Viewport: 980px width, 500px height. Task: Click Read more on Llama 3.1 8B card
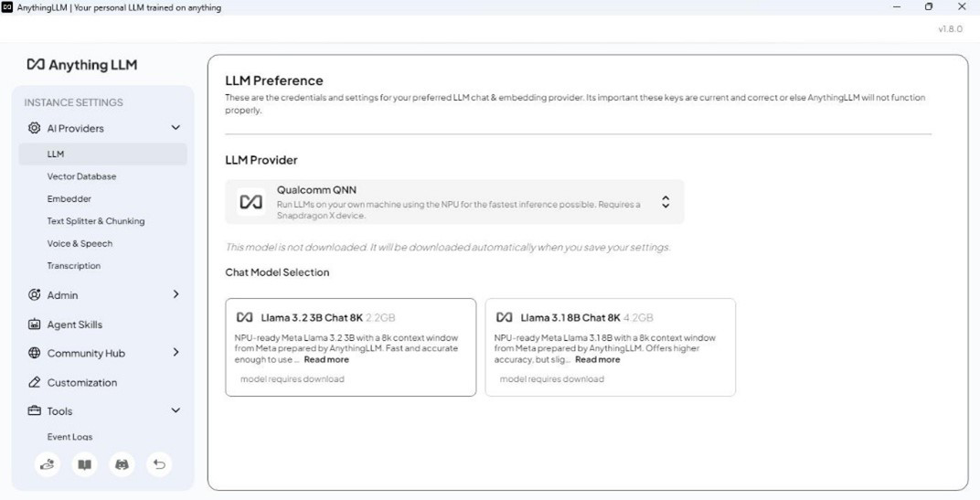598,359
